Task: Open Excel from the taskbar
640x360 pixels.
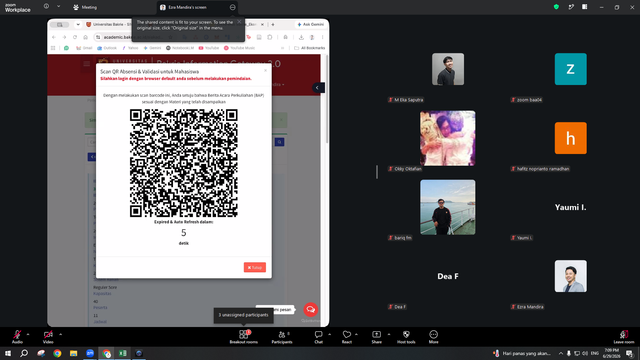Action: [x=122, y=353]
